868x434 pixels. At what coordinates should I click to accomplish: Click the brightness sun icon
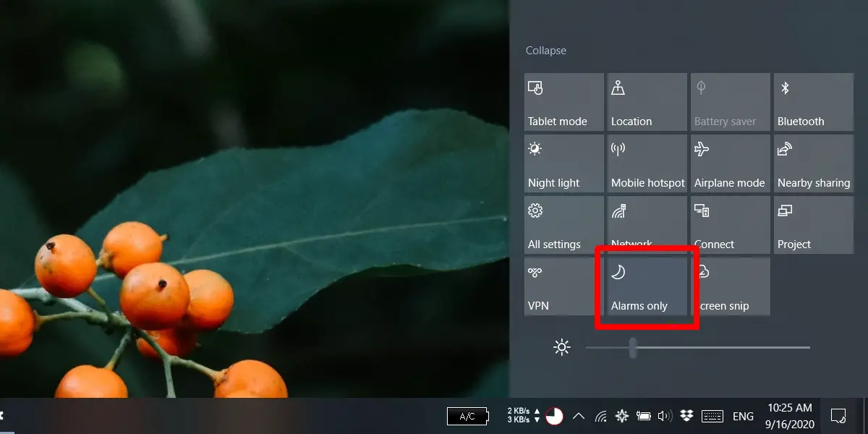(562, 348)
